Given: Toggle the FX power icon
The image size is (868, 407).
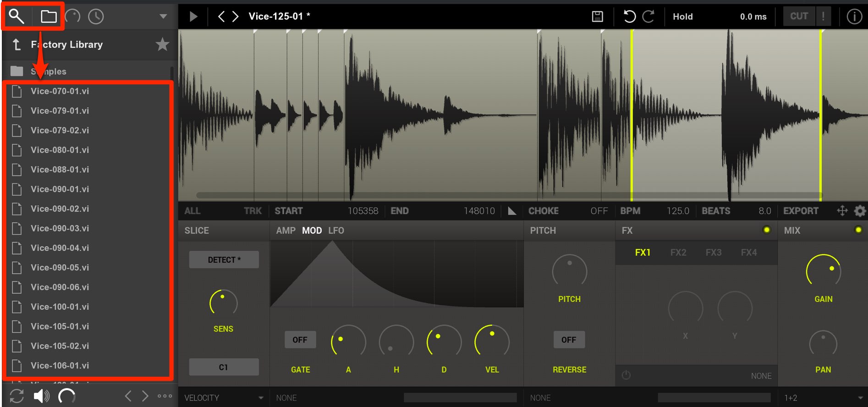Looking at the screenshot, I should coord(626,375).
